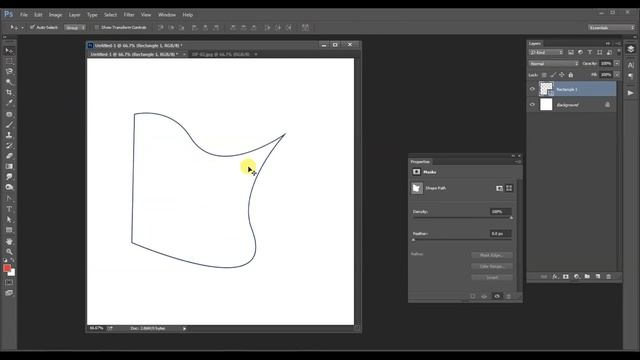
Task: Click the Create New Group folder icon
Action: click(587, 276)
